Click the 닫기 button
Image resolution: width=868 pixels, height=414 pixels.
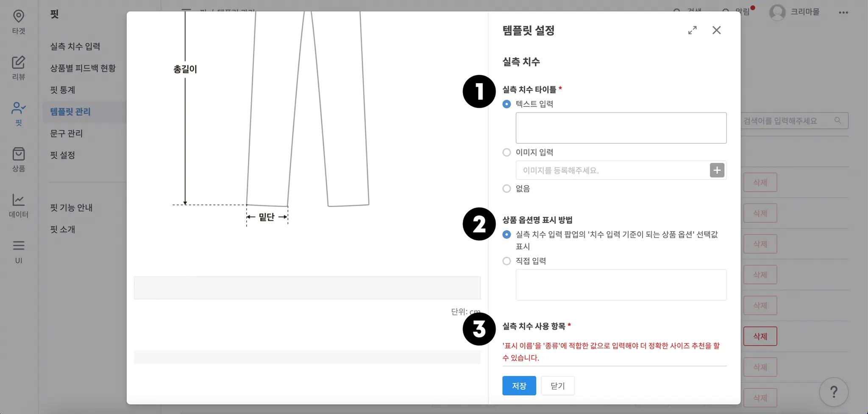pyautogui.click(x=557, y=386)
